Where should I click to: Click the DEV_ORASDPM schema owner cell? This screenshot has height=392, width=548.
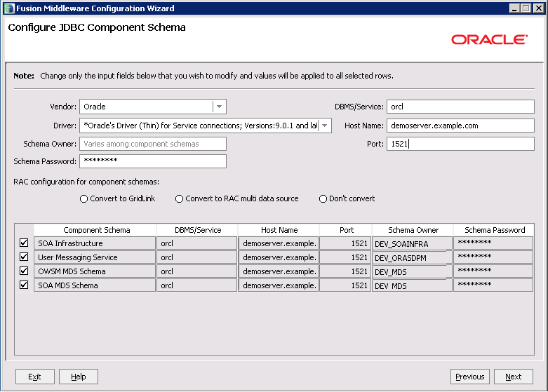click(x=412, y=257)
